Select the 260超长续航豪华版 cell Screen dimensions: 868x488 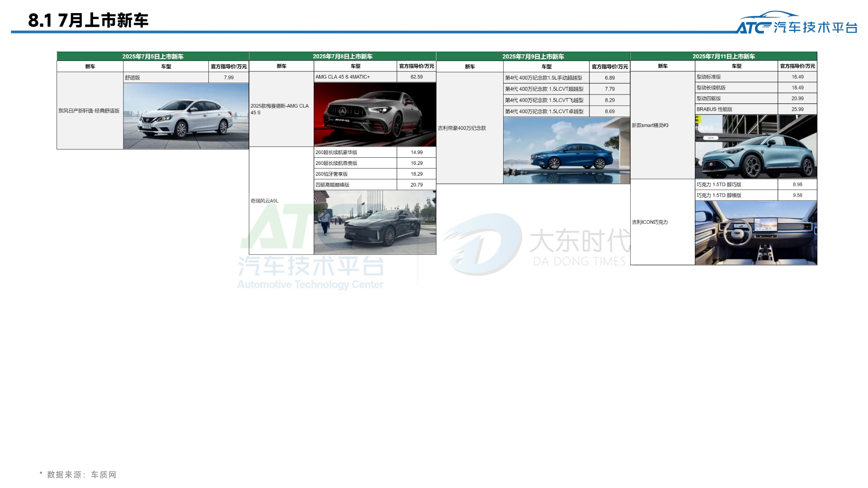coord(355,152)
